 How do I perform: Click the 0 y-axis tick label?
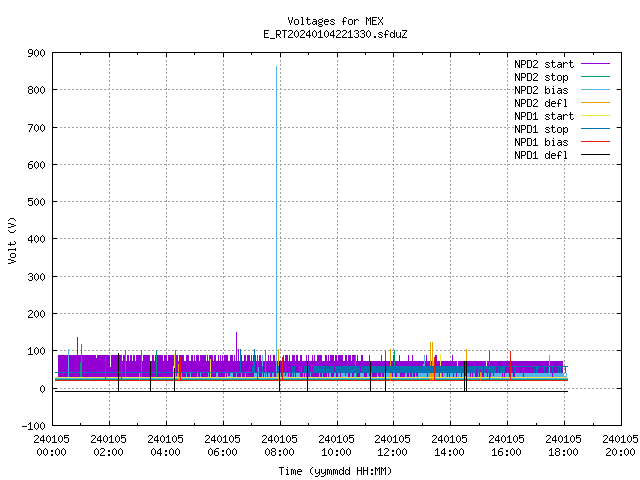coord(42,389)
